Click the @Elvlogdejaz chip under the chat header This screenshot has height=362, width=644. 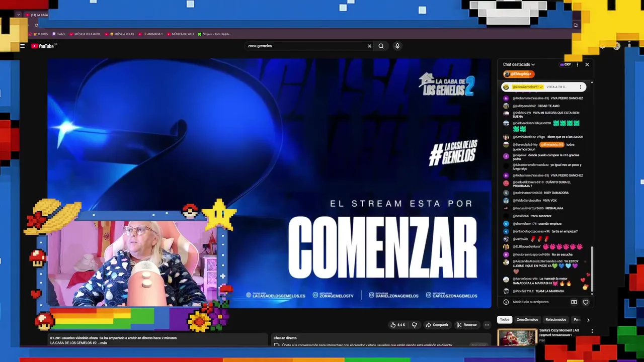(518, 74)
